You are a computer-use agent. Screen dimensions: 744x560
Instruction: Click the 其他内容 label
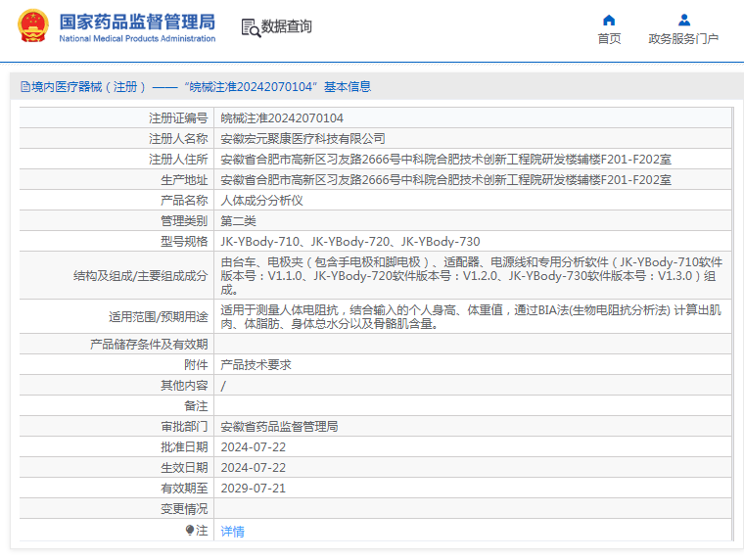184,386
